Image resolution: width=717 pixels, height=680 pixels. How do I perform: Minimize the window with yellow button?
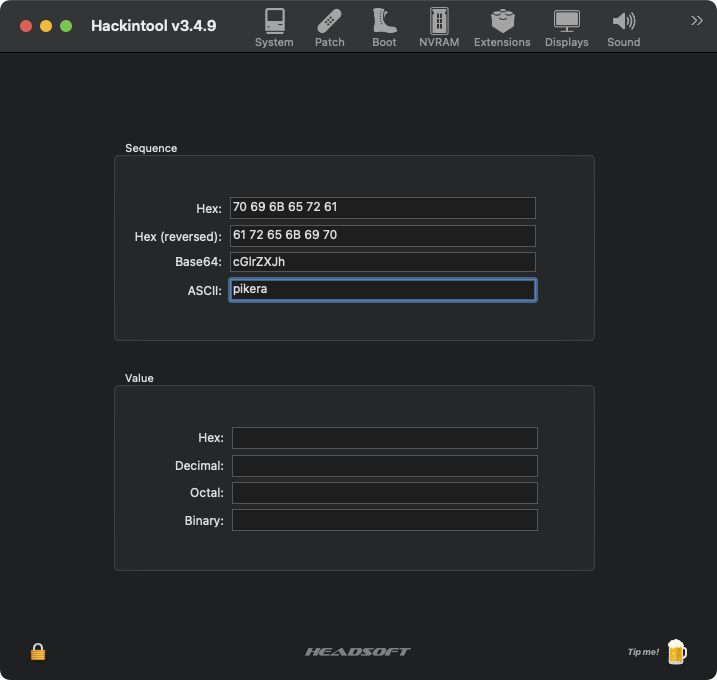point(46,26)
